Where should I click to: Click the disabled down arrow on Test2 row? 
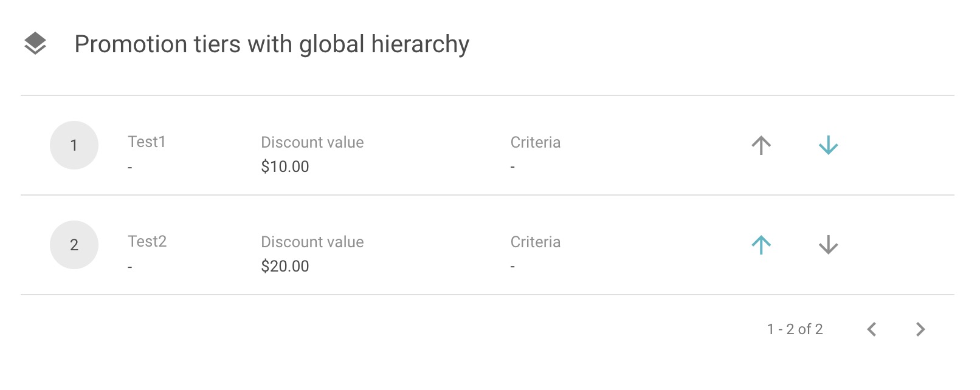tap(828, 244)
